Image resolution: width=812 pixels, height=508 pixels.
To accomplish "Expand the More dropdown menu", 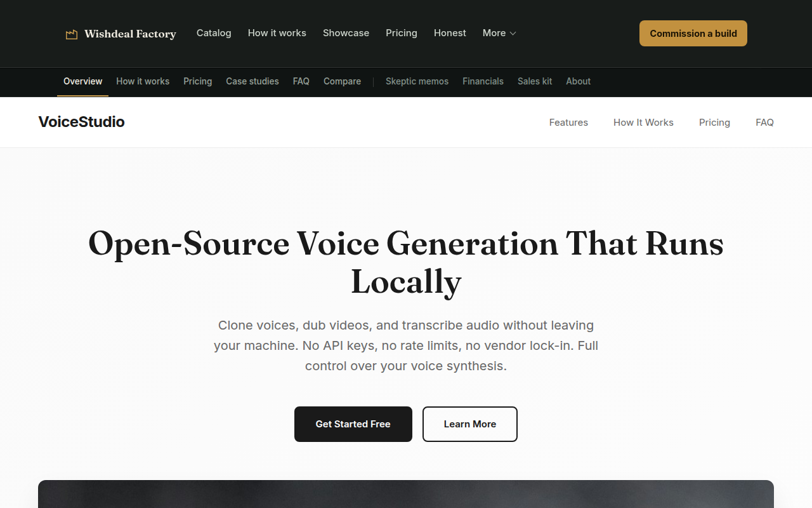I will pos(499,33).
